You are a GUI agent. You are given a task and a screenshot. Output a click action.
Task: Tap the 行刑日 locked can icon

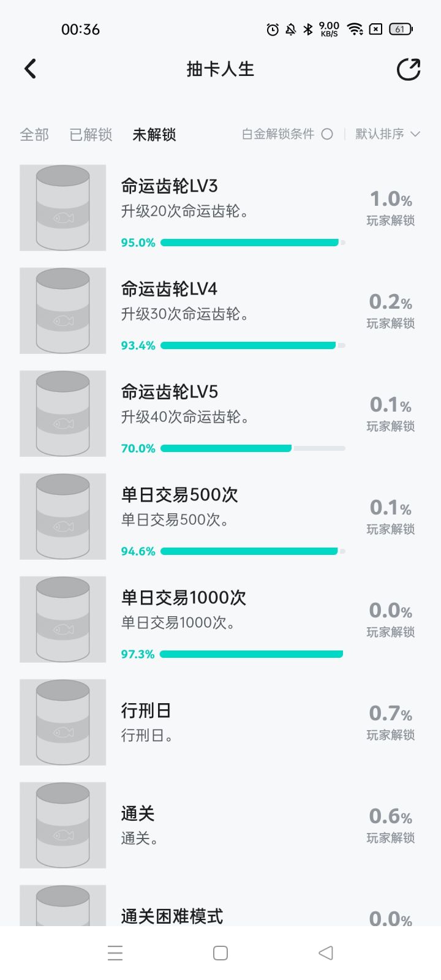coord(62,722)
